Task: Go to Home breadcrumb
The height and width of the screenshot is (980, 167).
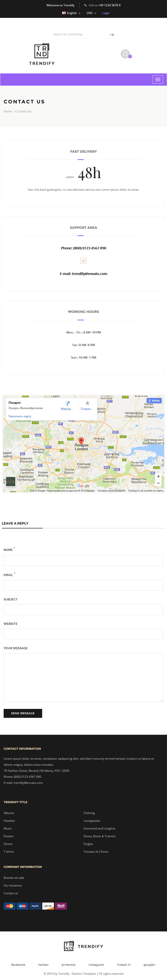Action: [8, 111]
